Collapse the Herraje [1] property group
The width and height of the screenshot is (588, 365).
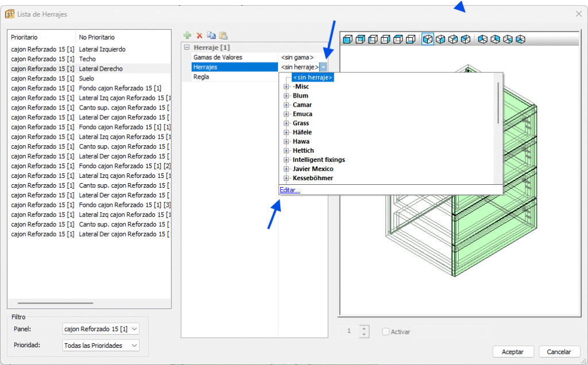187,48
